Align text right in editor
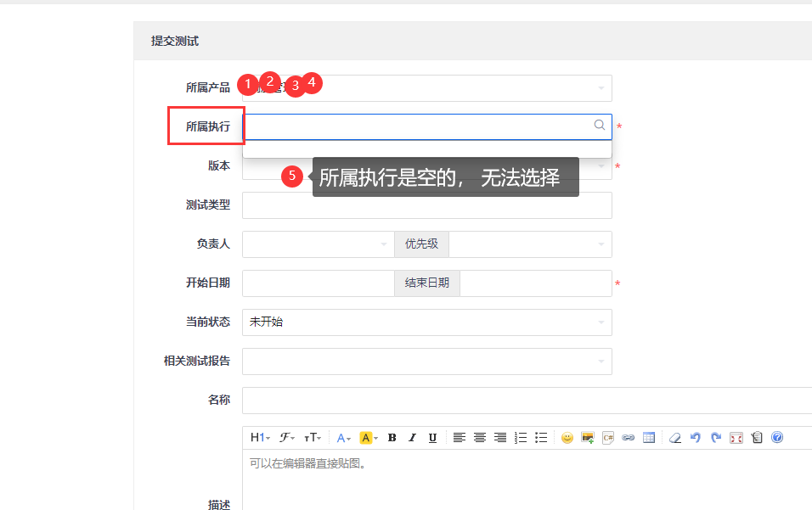812x510 pixels. [x=499, y=438]
